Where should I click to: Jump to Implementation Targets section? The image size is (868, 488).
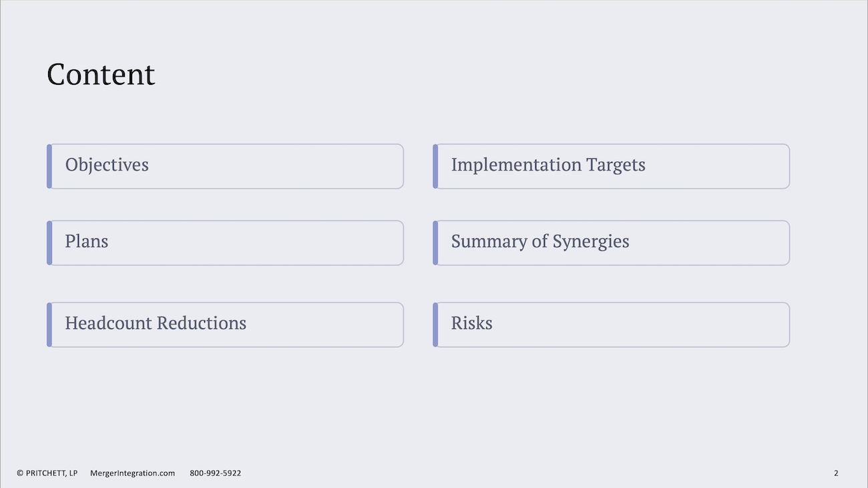pyautogui.click(x=611, y=166)
